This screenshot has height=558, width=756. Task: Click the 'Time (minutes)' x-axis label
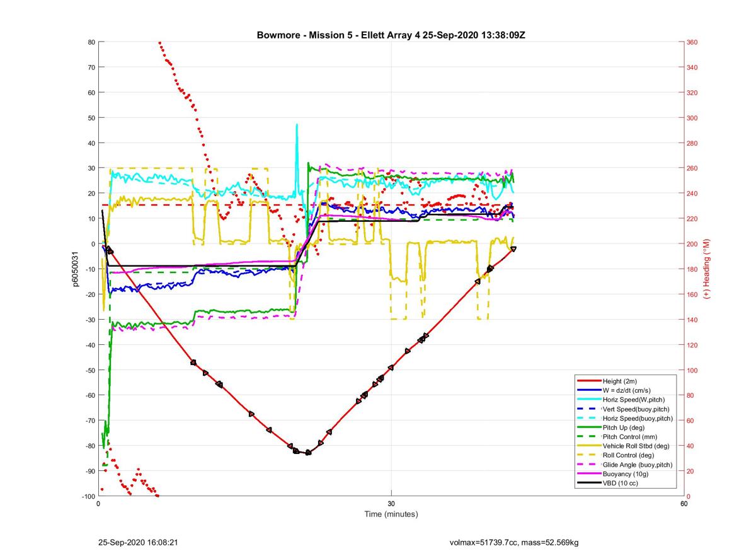391,514
